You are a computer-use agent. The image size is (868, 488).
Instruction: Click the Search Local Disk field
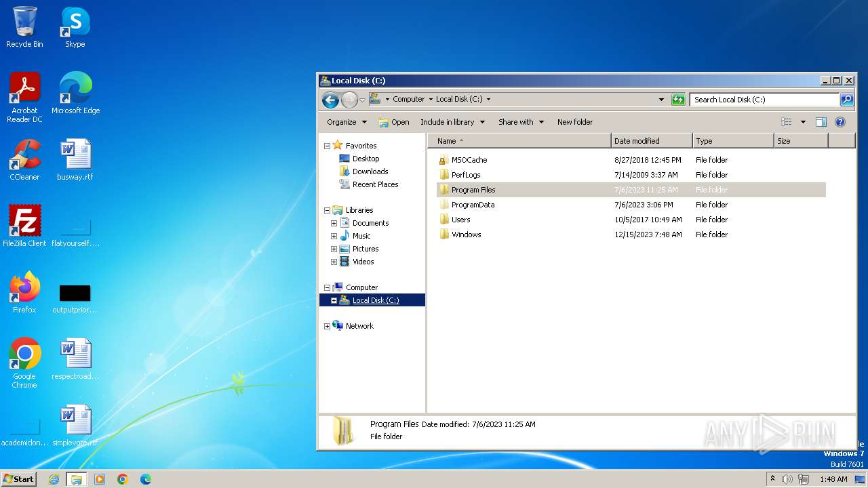pos(764,100)
